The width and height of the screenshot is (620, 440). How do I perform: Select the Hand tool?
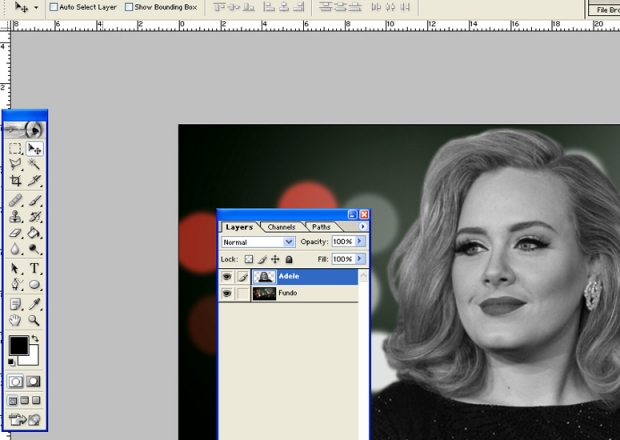[16, 320]
